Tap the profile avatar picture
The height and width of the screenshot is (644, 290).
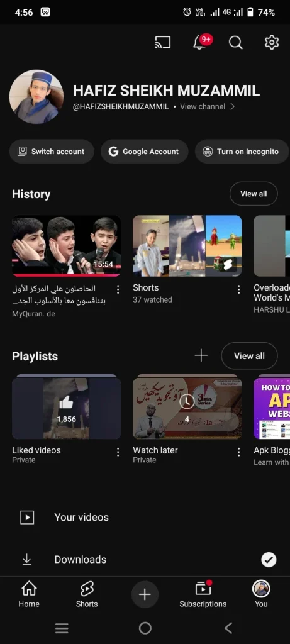pyautogui.click(x=36, y=96)
